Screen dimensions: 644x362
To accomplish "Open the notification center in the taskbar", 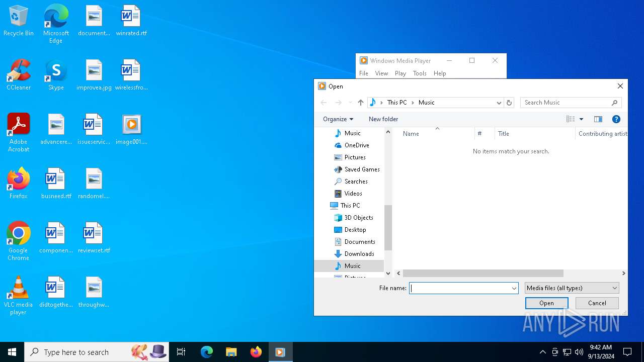I will coord(627,352).
